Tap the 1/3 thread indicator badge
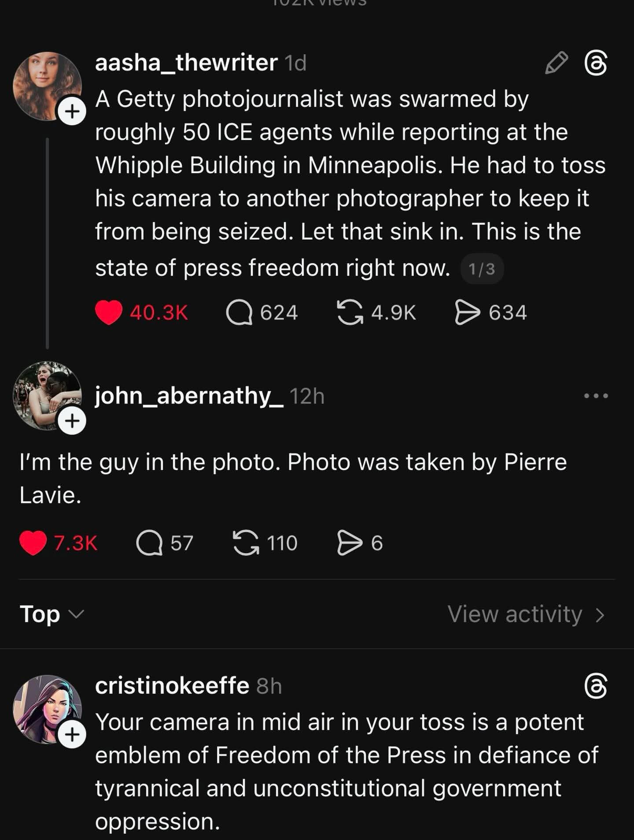This screenshot has width=634, height=840. pyautogui.click(x=482, y=269)
